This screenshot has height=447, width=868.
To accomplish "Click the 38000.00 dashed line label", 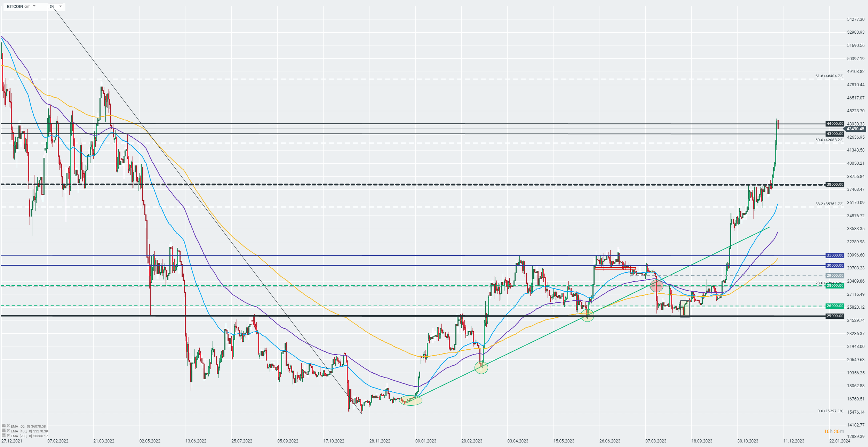I will coord(835,185).
